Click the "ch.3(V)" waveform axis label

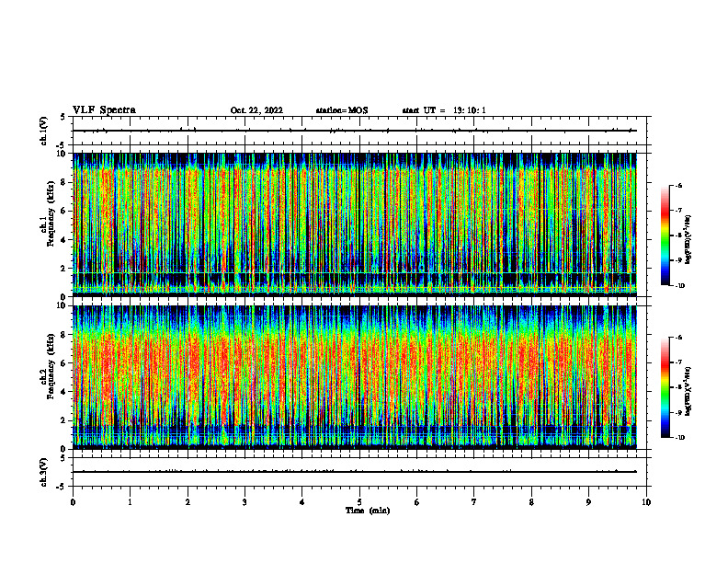pyautogui.click(x=44, y=472)
